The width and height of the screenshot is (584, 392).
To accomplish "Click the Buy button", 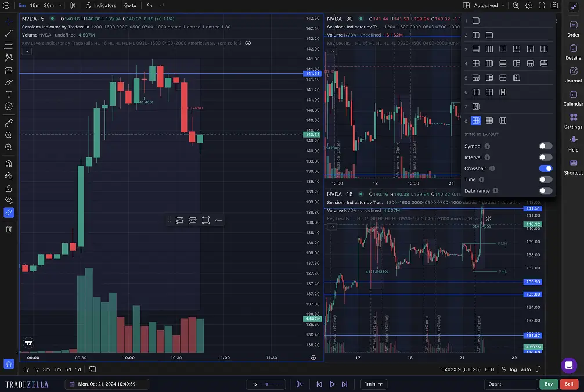I will pos(549,384).
